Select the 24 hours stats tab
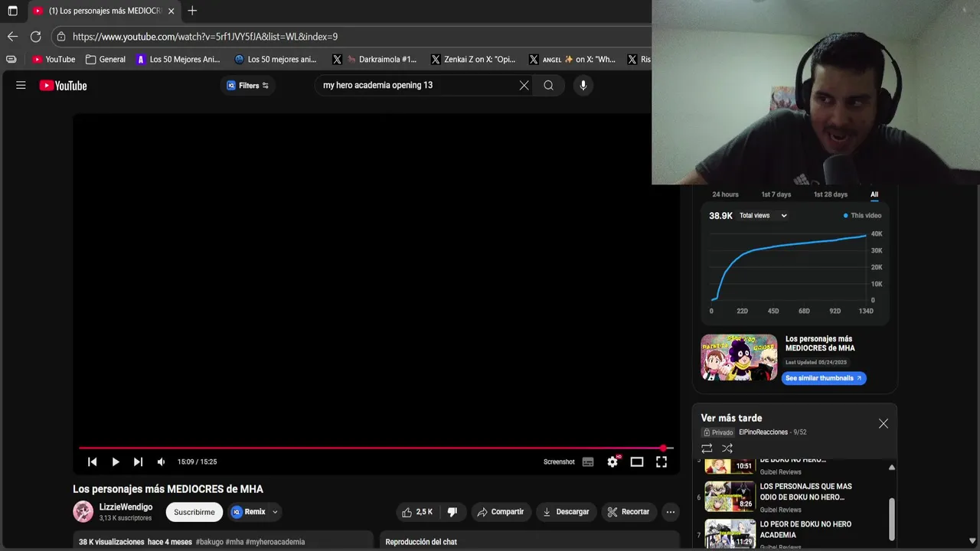 (725, 194)
